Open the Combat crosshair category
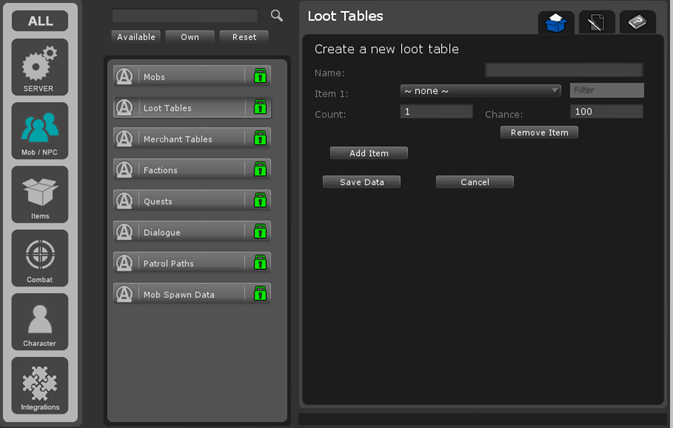 [40, 258]
